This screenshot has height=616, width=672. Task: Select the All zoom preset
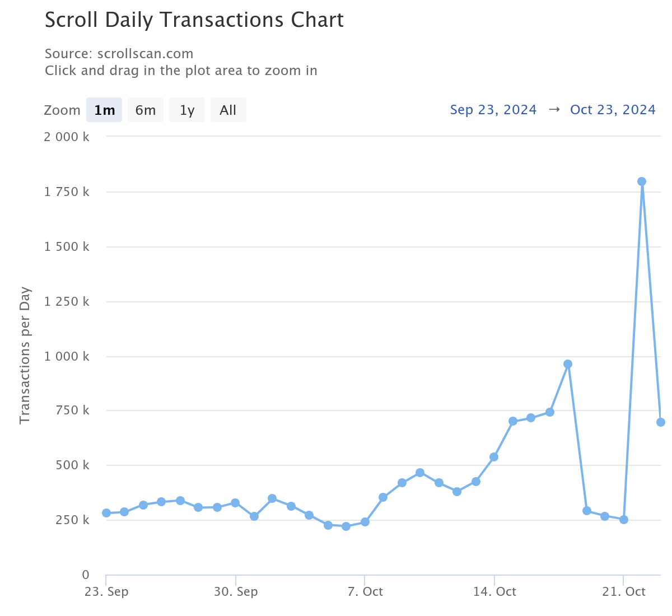pyautogui.click(x=228, y=110)
